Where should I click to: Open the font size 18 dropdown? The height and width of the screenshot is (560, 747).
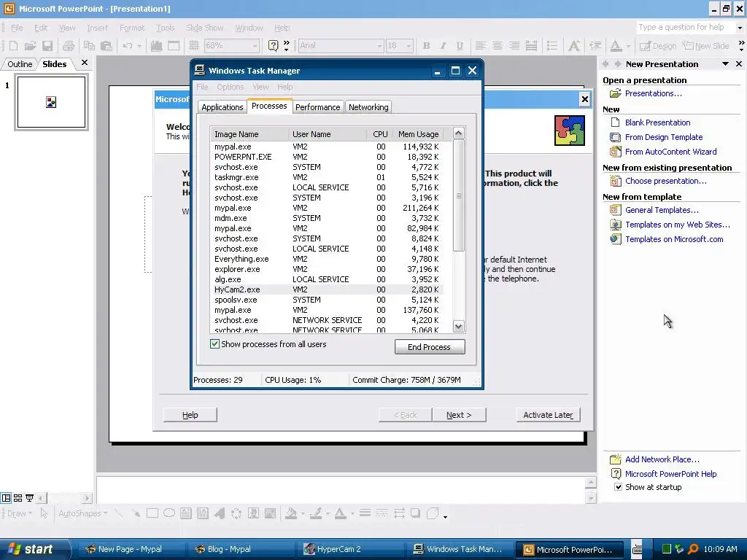pos(409,46)
